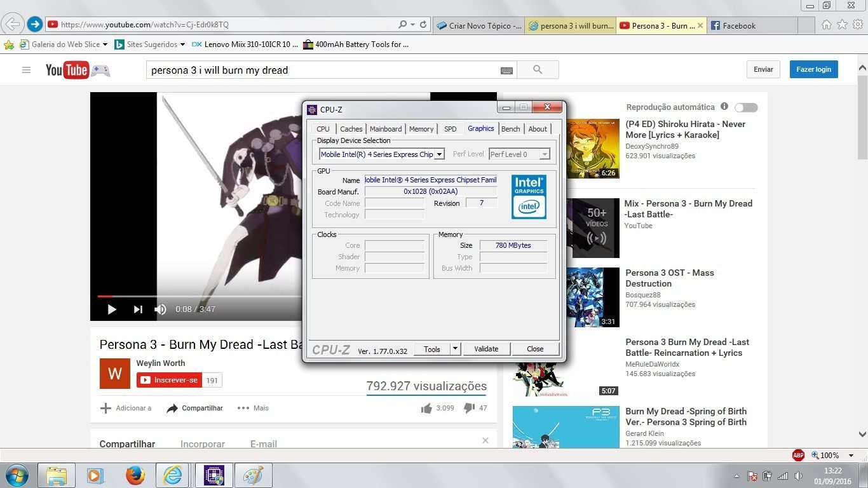Image resolution: width=868 pixels, height=488 pixels.
Task: Click the Enviar upload button
Action: (764, 69)
